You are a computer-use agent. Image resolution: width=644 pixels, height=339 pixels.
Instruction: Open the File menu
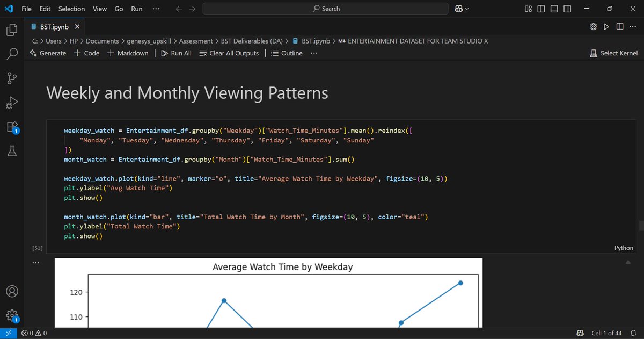26,9
